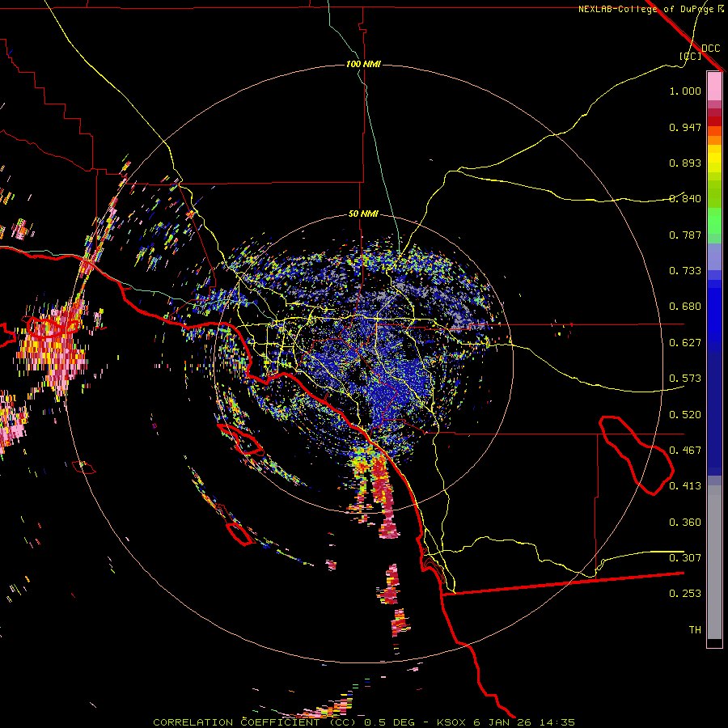Click the 0.573 scale value
This screenshot has width=728, height=728.
coord(685,379)
